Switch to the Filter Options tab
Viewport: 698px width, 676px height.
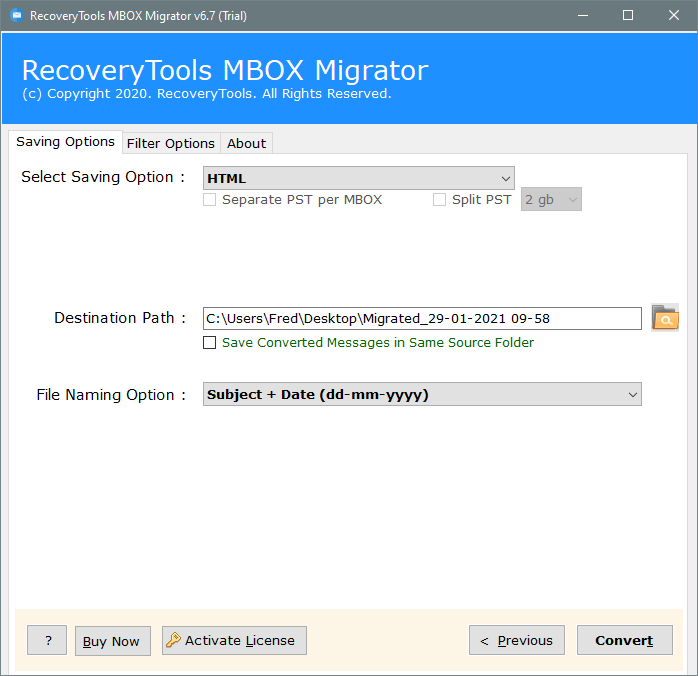click(171, 143)
